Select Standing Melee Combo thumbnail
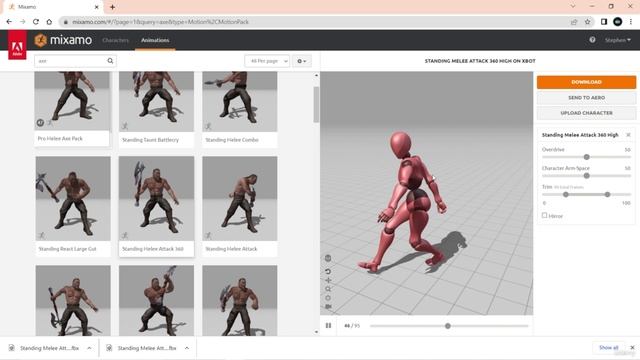 (x=240, y=101)
